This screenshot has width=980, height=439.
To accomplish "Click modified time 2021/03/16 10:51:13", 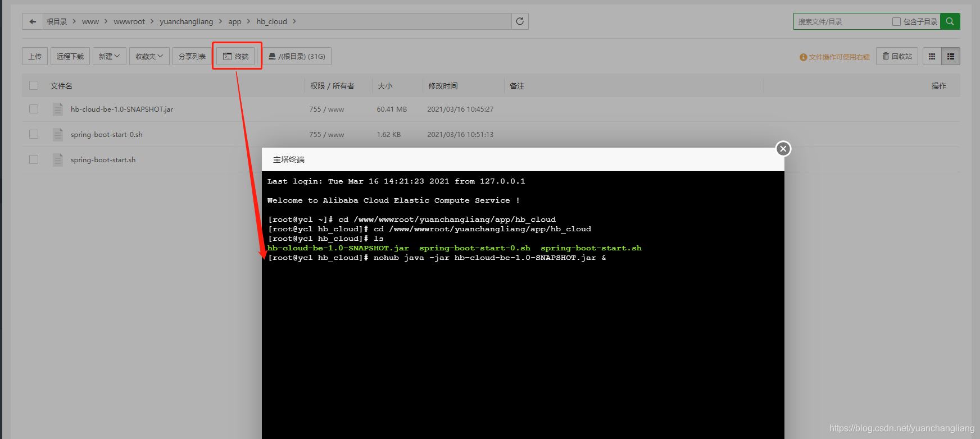I will point(460,134).
